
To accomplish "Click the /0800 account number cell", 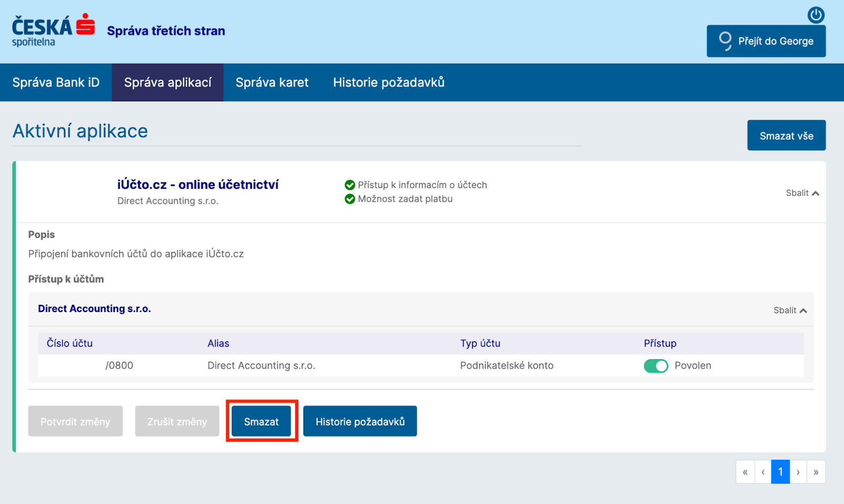I will (119, 366).
